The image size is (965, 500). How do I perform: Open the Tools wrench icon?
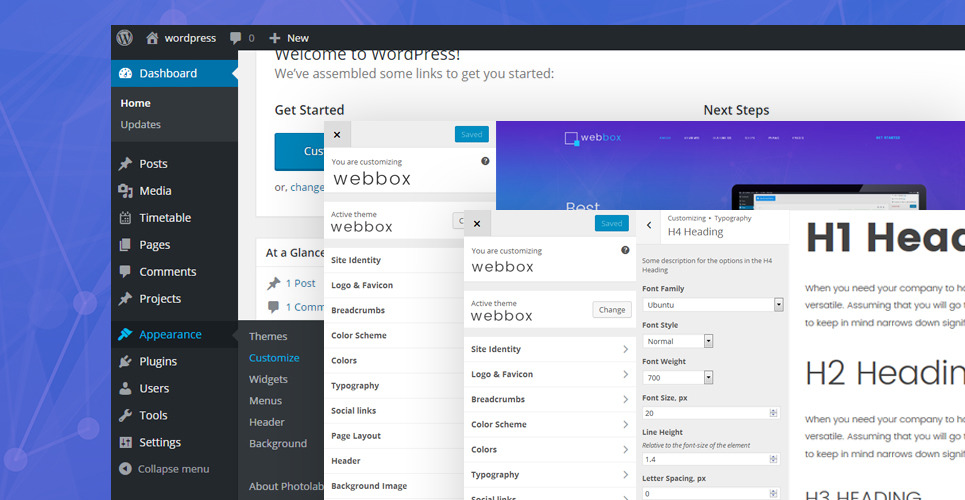pyautogui.click(x=125, y=416)
